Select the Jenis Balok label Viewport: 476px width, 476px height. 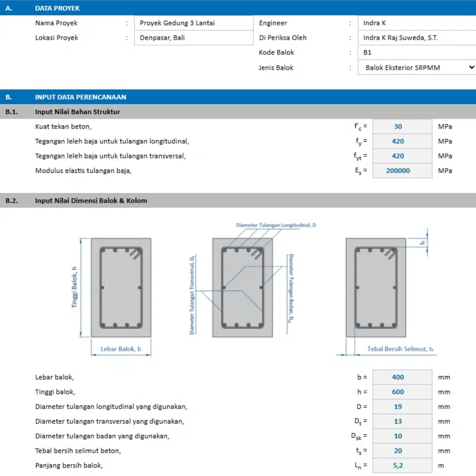click(276, 67)
